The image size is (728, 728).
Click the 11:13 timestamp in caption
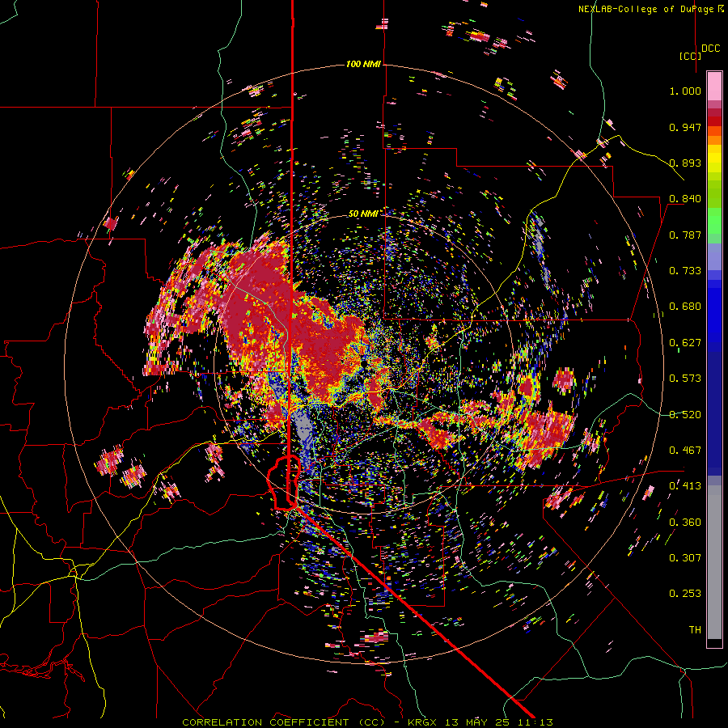point(534,722)
